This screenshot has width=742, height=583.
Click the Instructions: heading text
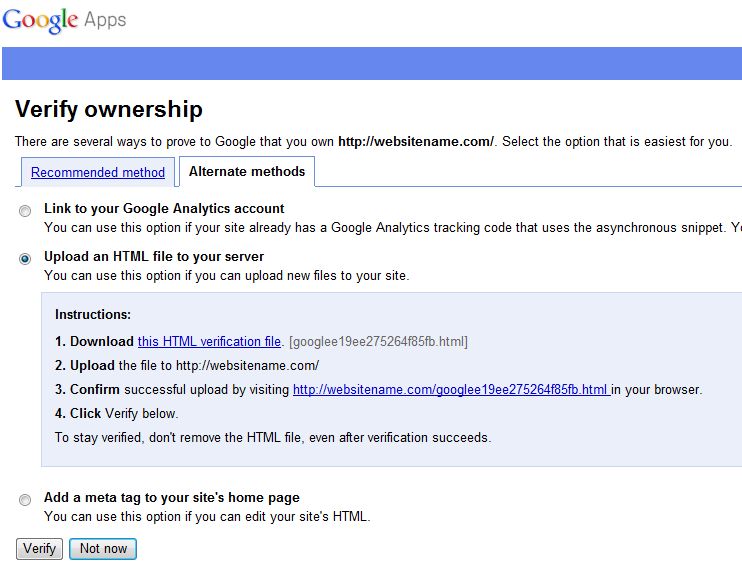93,315
